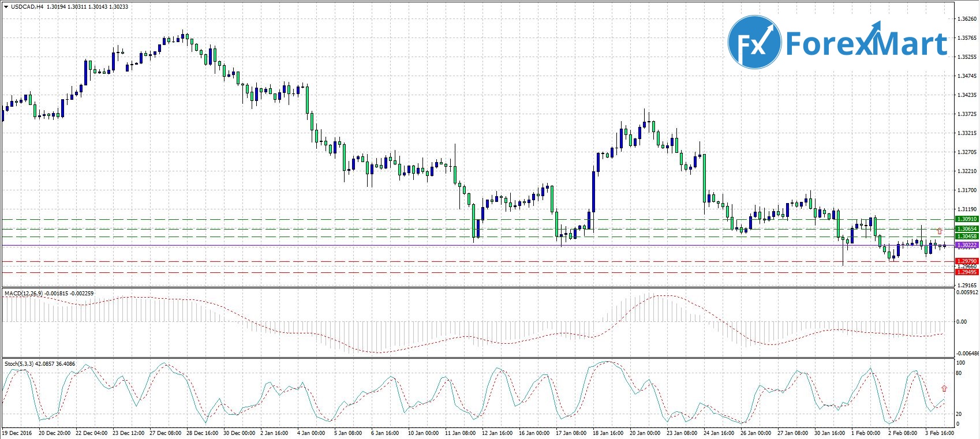This screenshot has width=980, height=439.
Task: Select the green 1.30654 level label
Action: coord(967,229)
